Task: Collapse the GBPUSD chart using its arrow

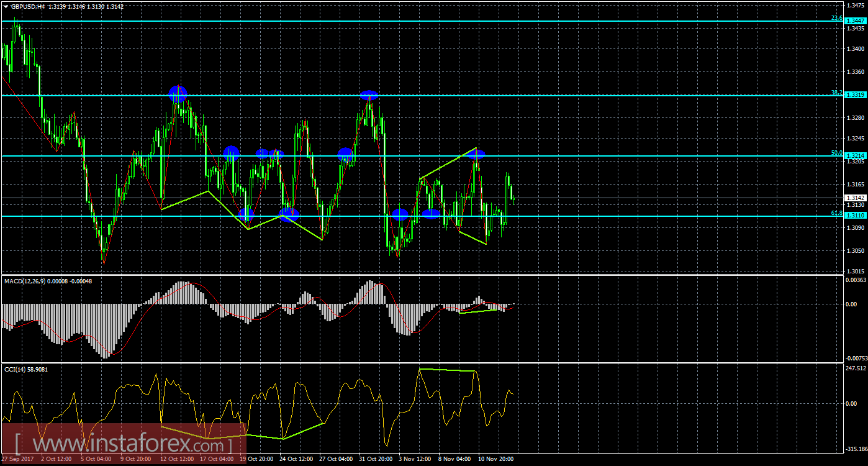Action: [x=6, y=6]
